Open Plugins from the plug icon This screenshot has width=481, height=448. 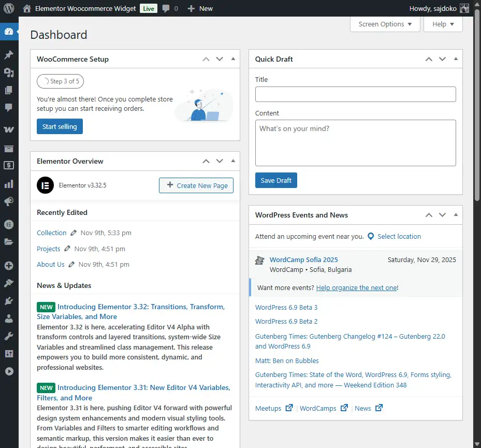coord(8,300)
